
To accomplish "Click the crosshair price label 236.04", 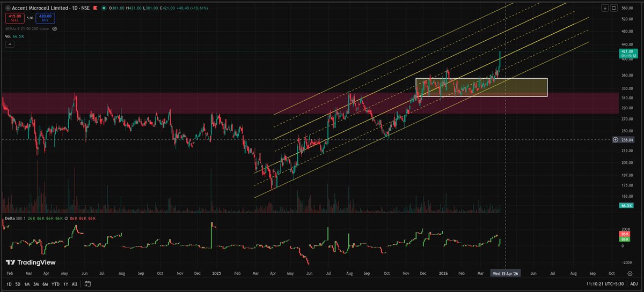I will coord(627,139).
